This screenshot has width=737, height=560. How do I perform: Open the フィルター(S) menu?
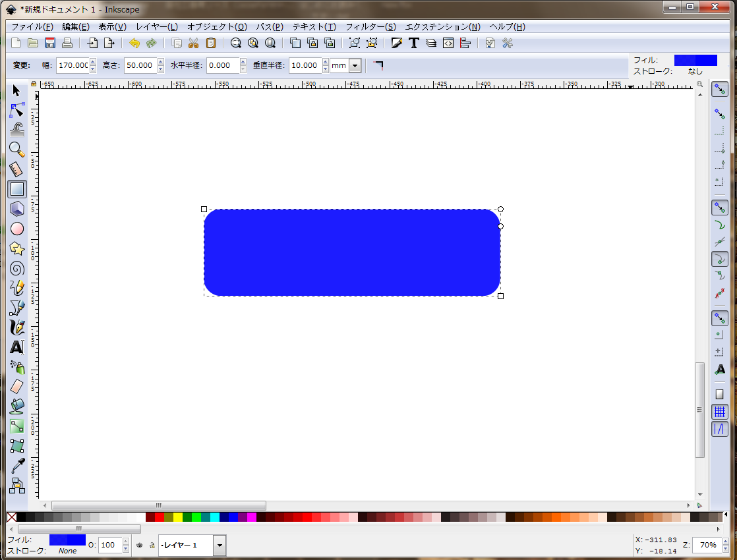pos(370,27)
